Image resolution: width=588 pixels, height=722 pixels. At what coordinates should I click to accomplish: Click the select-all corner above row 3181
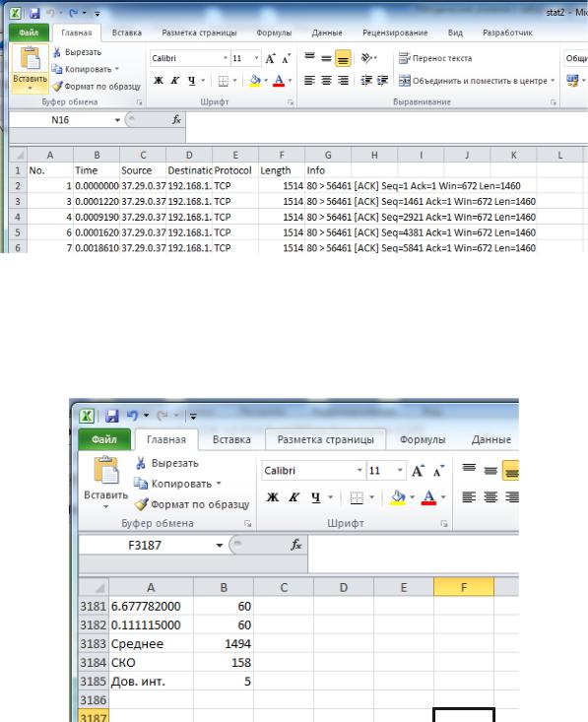click(x=94, y=587)
